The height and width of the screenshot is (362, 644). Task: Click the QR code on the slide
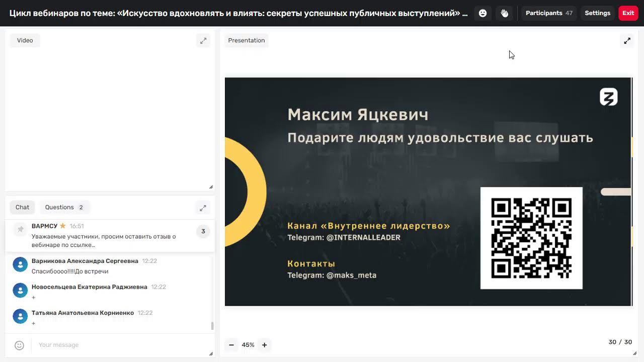tap(531, 238)
